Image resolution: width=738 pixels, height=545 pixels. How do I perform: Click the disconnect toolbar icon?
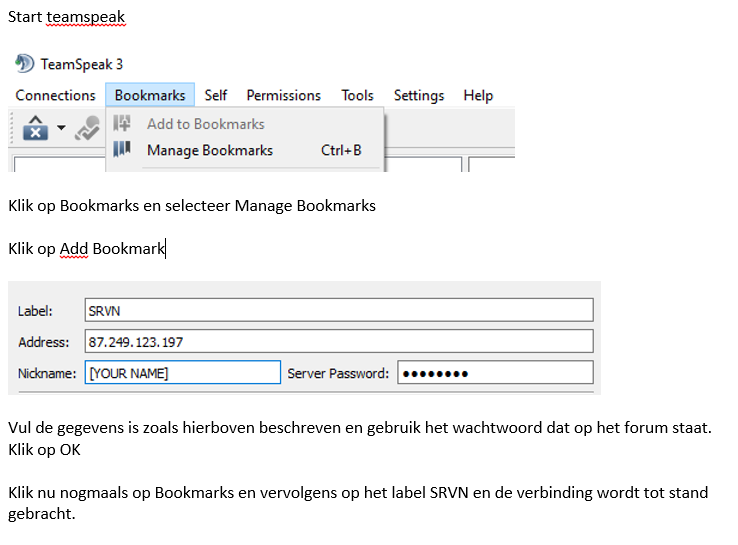pos(35,128)
